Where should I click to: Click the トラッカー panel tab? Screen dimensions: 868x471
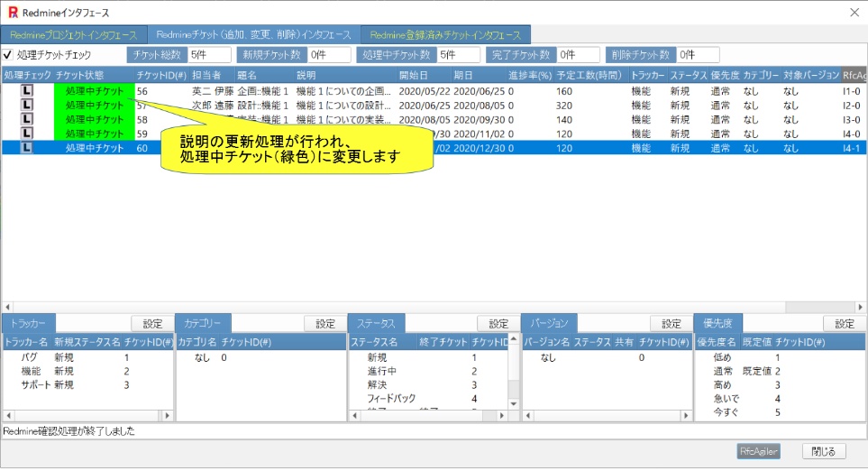[29, 323]
